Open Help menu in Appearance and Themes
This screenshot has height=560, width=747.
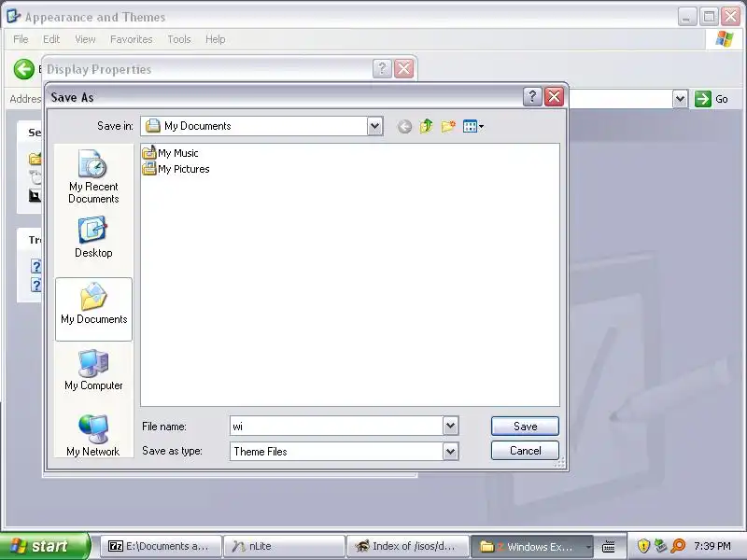tap(216, 39)
